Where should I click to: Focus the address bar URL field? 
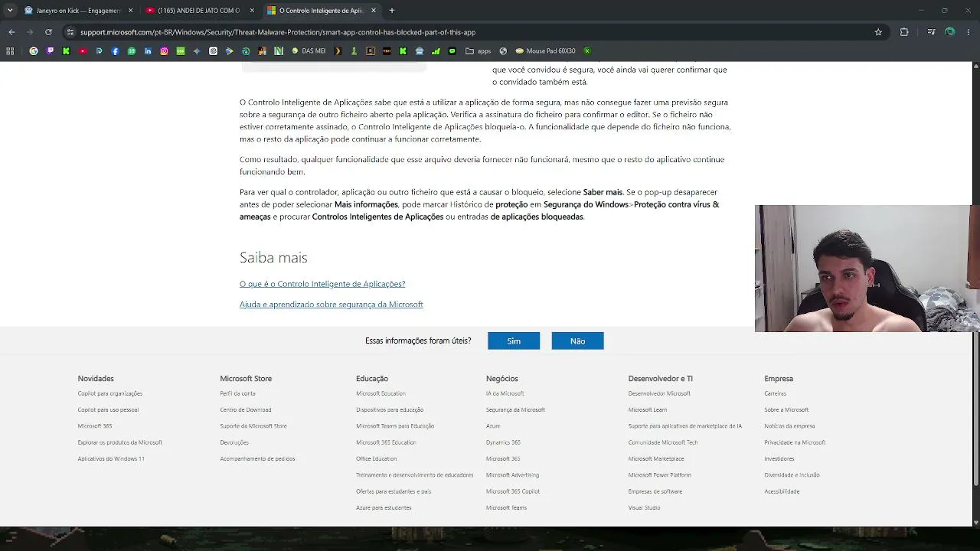[472, 32]
